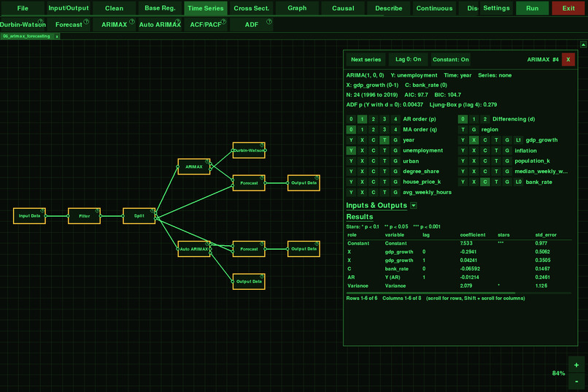
Task: Open the Input/Output menu
Action: (x=69, y=8)
